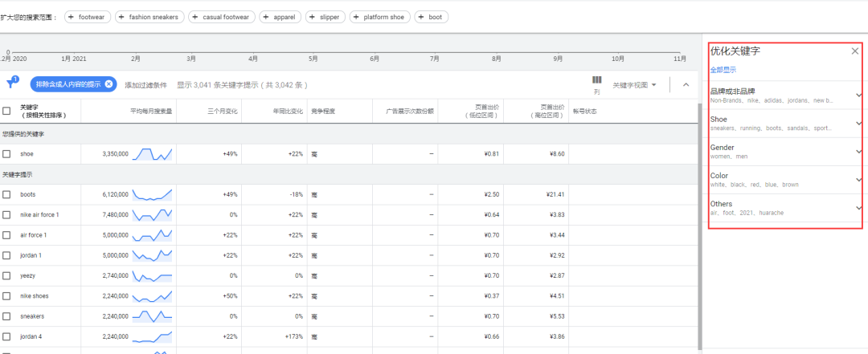Image resolution: width=868 pixels, height=354 pixels.
Task: Add 'platform shoe' suggestion chip
Action: (x=379, y=17)
